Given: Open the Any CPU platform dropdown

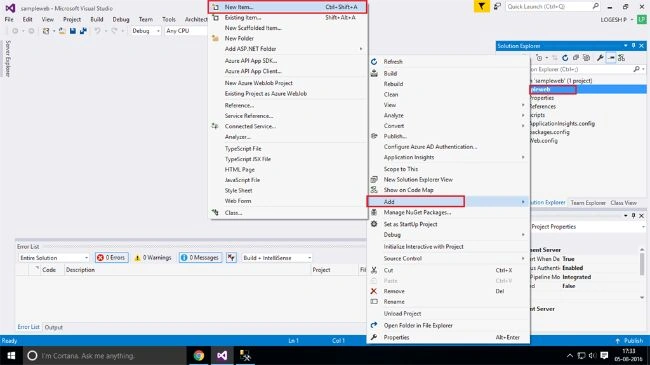Looking at the screenshot, I should 185,31.
